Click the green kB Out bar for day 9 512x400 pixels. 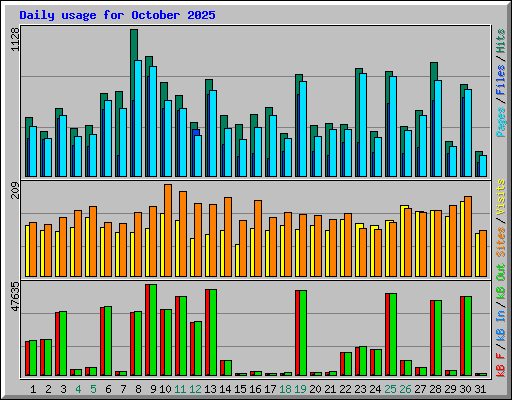(153, 330)
